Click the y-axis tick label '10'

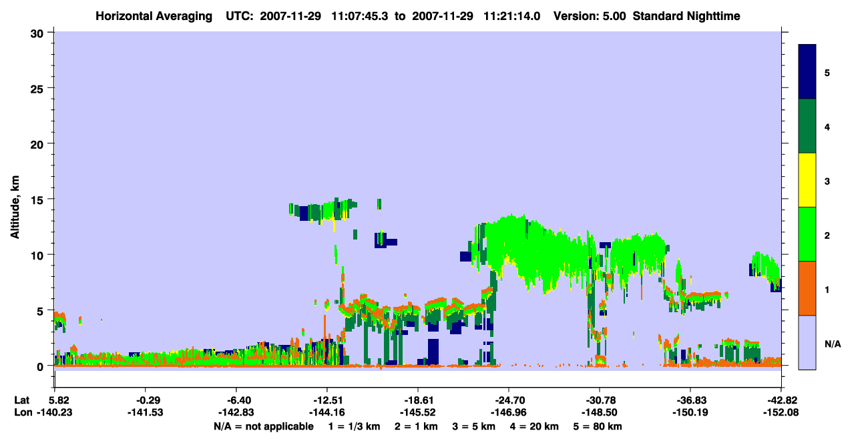click(39, 255)
